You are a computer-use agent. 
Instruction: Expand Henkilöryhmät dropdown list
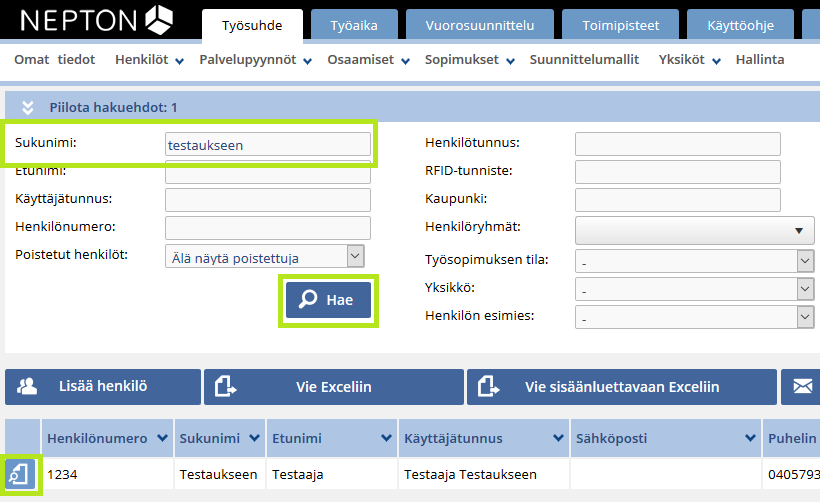coord(694,231)
